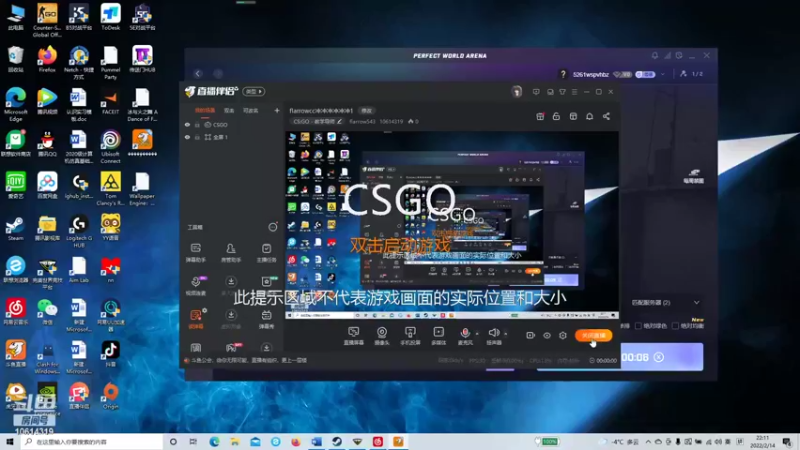This screenshot has width=800, height=450.
Task: Toggle preview with the eye icon
Action: pos(547,335)
